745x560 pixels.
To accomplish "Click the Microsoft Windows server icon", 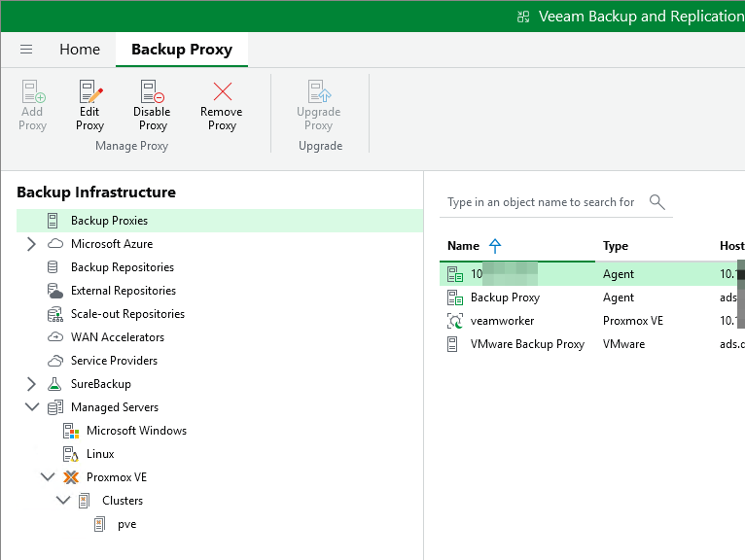I will [71, 431].
